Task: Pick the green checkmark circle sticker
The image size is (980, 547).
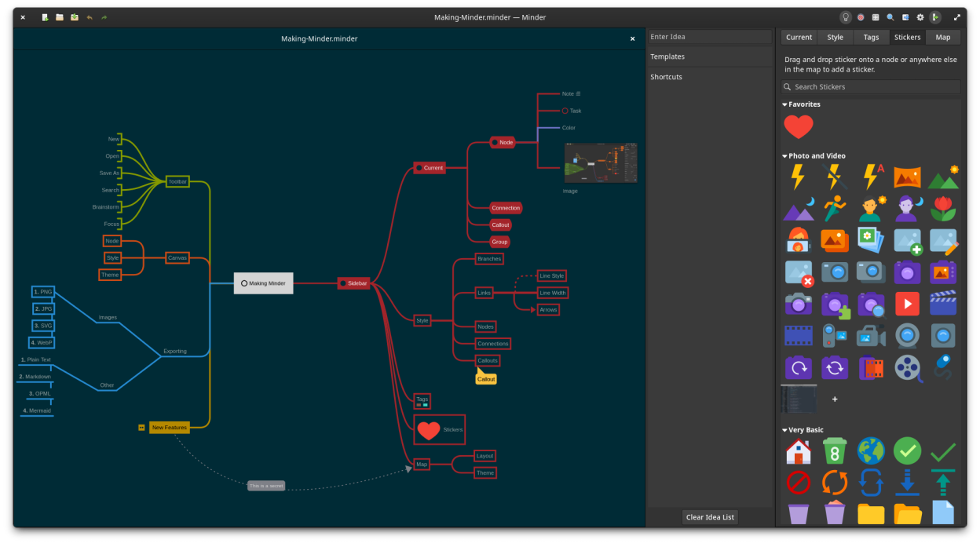Action: click(907, 450)
